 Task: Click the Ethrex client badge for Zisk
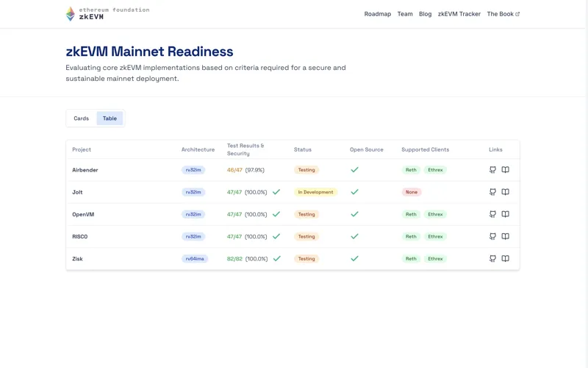435,258
